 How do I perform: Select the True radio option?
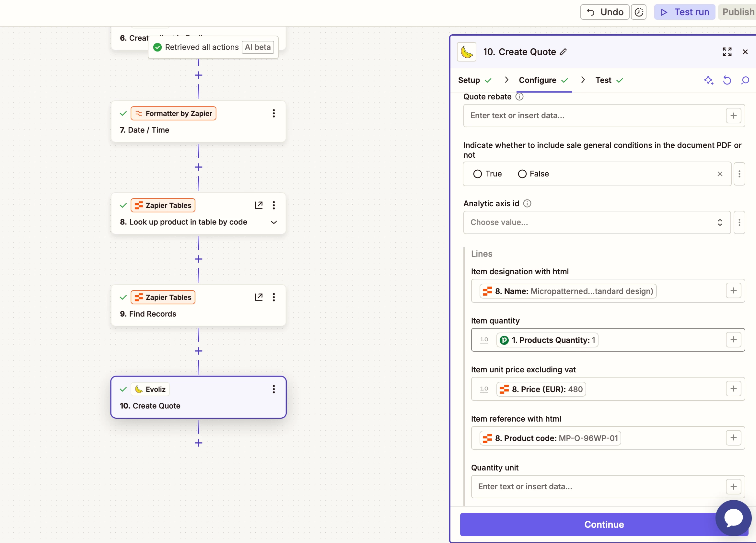[477, 174]
